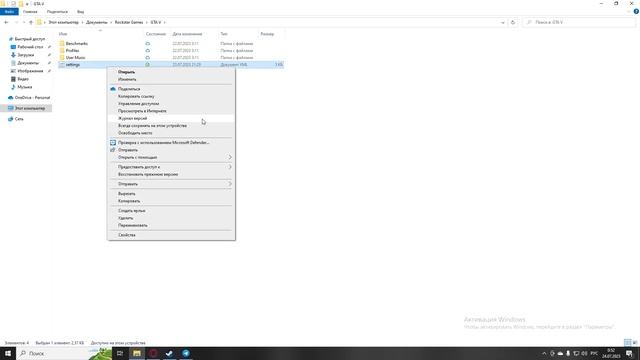Click Документы in the breadcrumb path
640x360 pixels.
[x=97, y=22]
